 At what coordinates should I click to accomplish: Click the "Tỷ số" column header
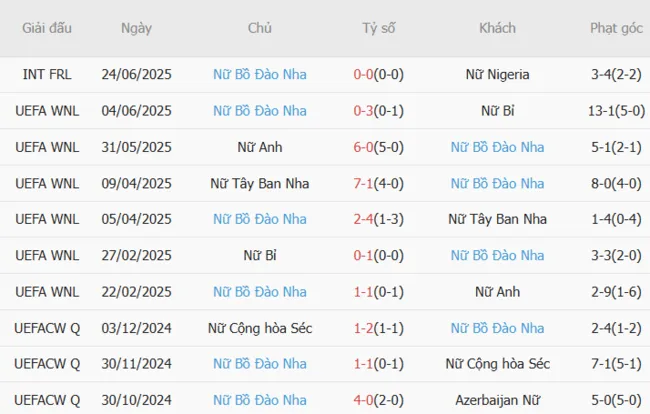tap(379, 28)
